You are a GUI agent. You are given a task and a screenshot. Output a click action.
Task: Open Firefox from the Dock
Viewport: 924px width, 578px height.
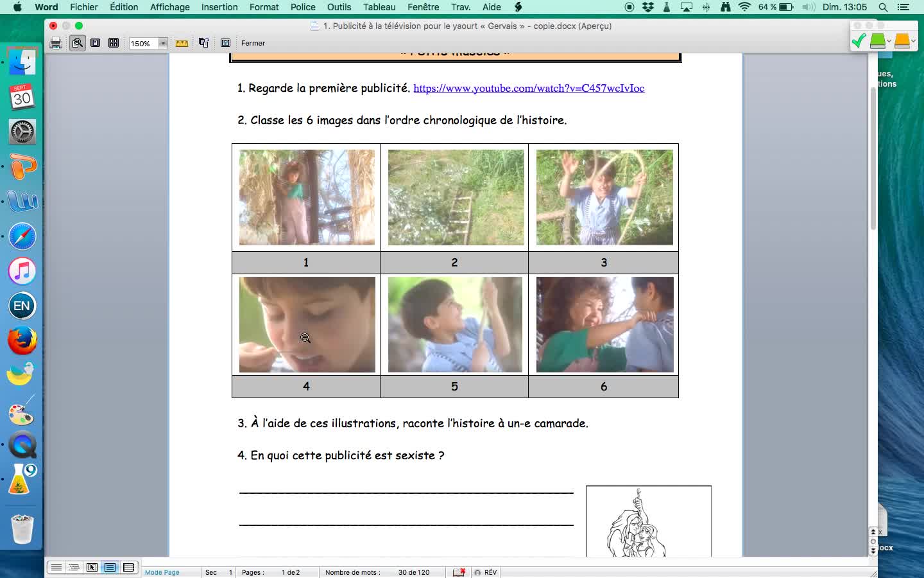[x=22, y=340]
